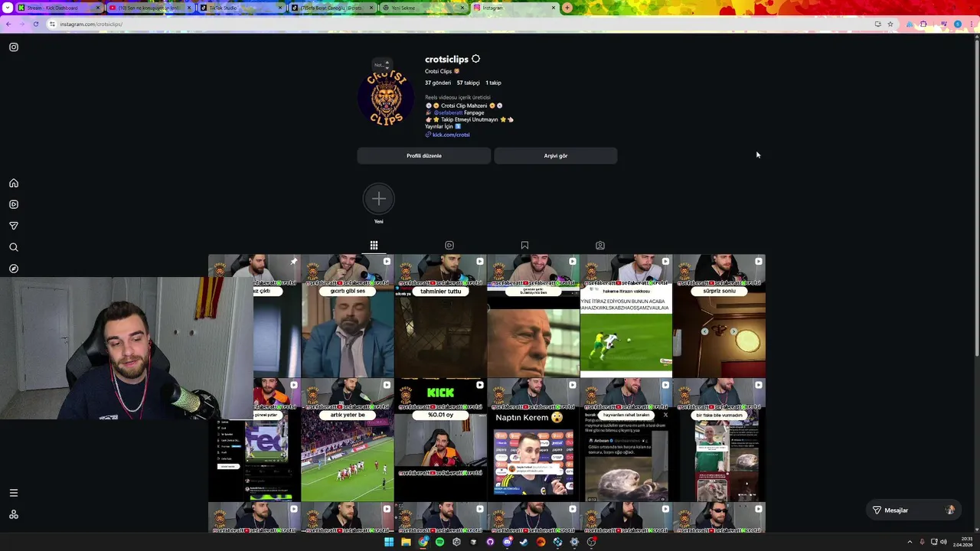Open Explore compass icon in sidebar
Image resolution: width=980 pixels, height=551 pixels.
coord(14,269)
